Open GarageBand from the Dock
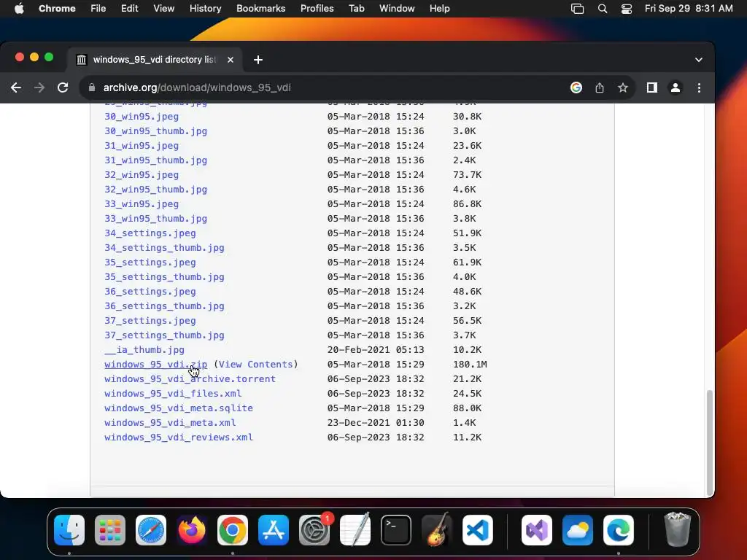 coord(437,530)
